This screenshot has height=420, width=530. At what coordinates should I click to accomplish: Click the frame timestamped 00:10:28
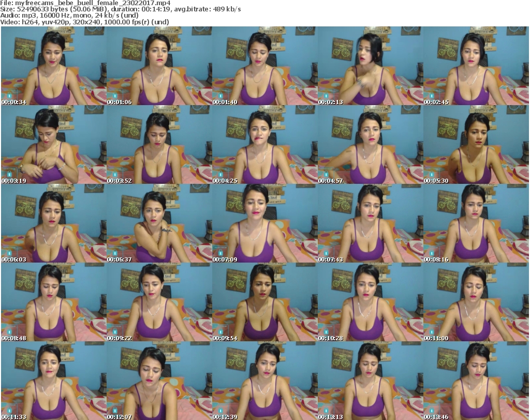tap(371, 302)
